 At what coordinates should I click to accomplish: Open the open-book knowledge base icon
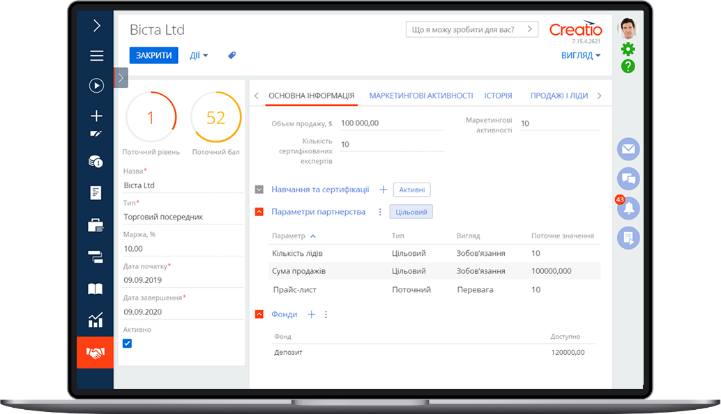coord(95,289)
